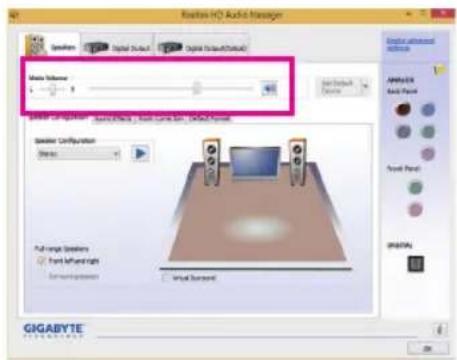The width and height of the screenshot is (457, 360).
Task: Toggle the Surround speakers checkbox
Action: [x=41, y=276]
